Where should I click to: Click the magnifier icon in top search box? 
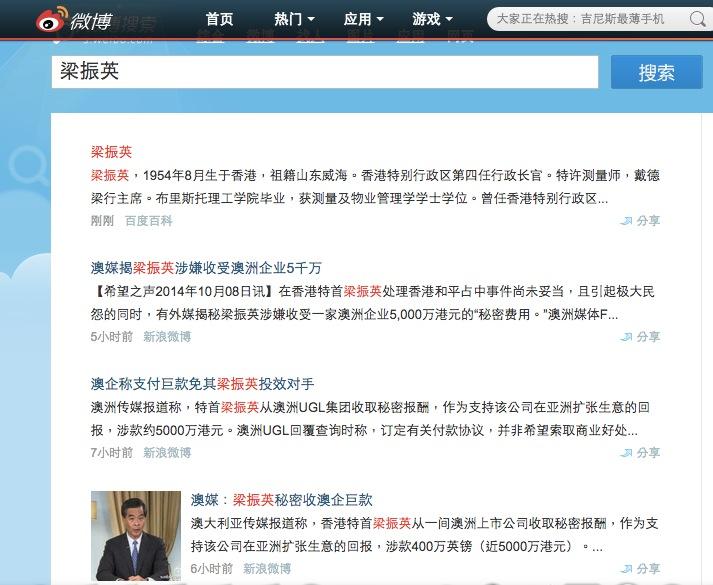697,19
